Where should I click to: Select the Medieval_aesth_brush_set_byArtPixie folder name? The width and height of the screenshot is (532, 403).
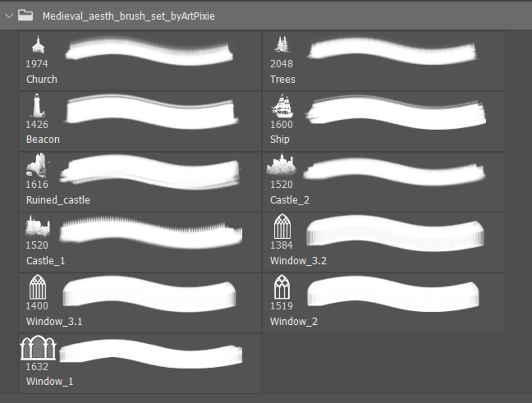point(129,16)
